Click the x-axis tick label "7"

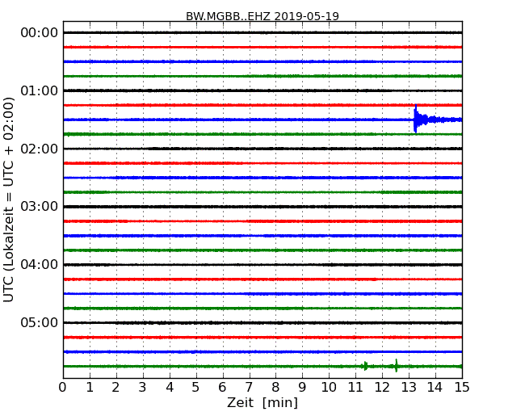click(x=249, y=388)
